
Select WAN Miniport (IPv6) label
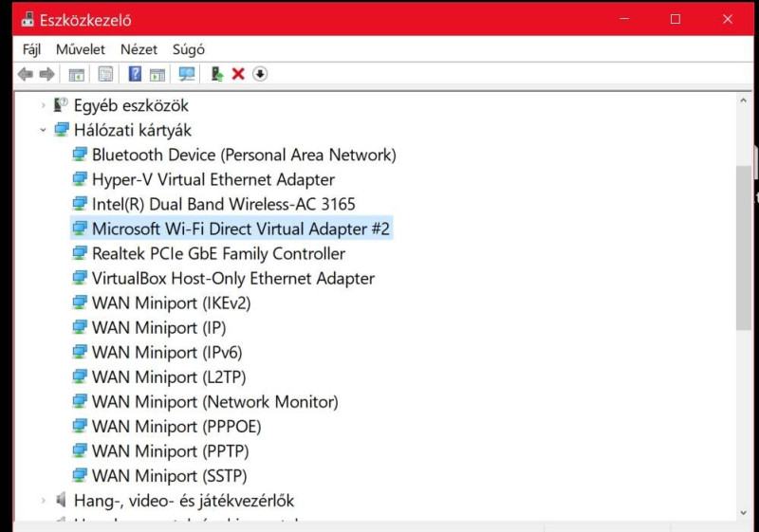pos(167,352)
